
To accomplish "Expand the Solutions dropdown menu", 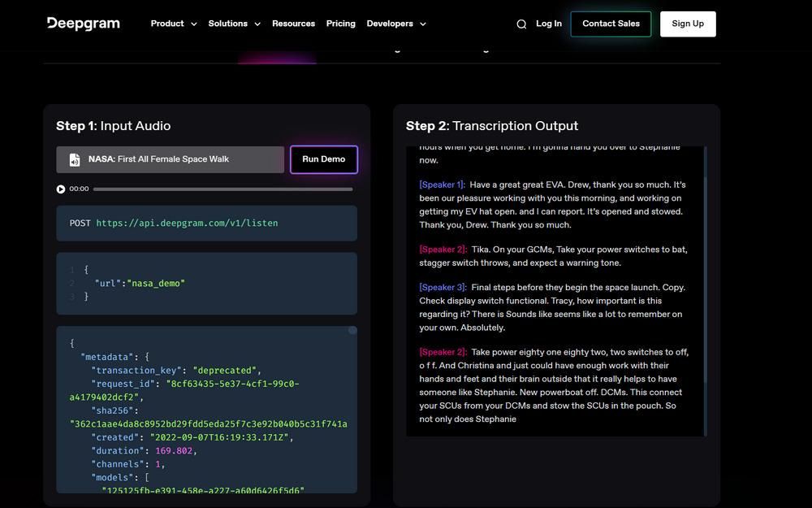I will point(234,24).
